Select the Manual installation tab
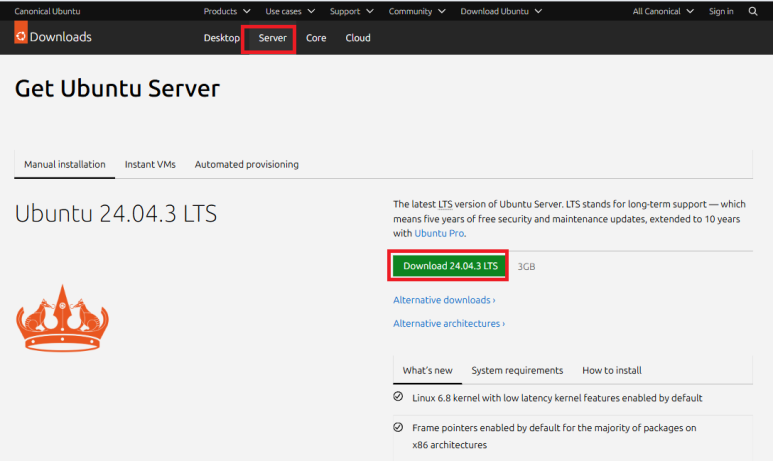773x461 pixels. pyautogui.click(x=65, y=165)
